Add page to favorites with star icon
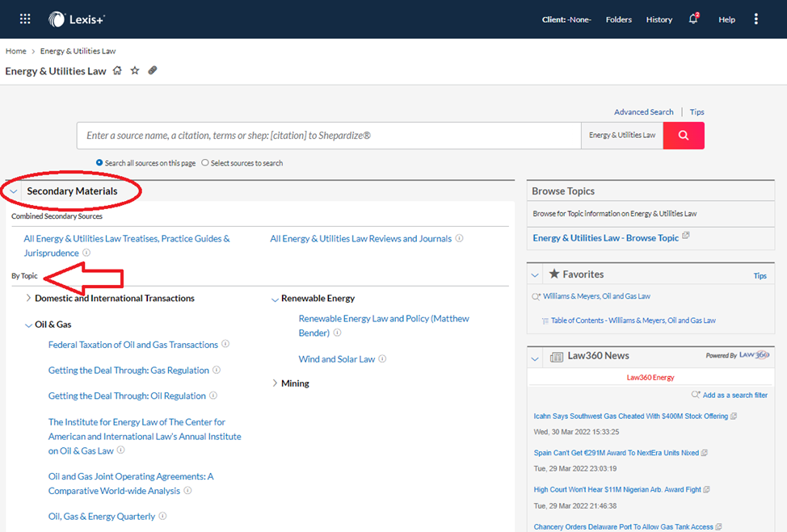787x532 pixels. pos(134,70)
